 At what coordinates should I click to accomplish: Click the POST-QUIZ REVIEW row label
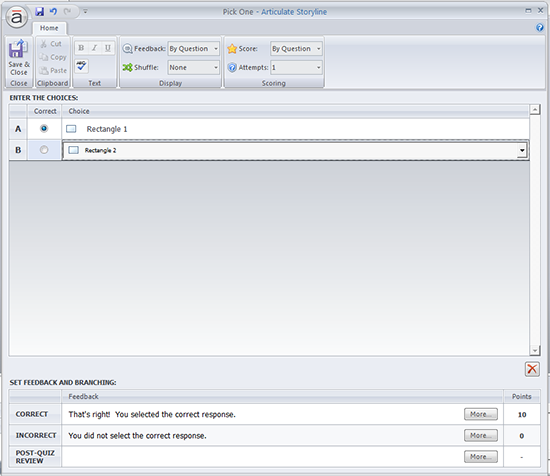35,457
